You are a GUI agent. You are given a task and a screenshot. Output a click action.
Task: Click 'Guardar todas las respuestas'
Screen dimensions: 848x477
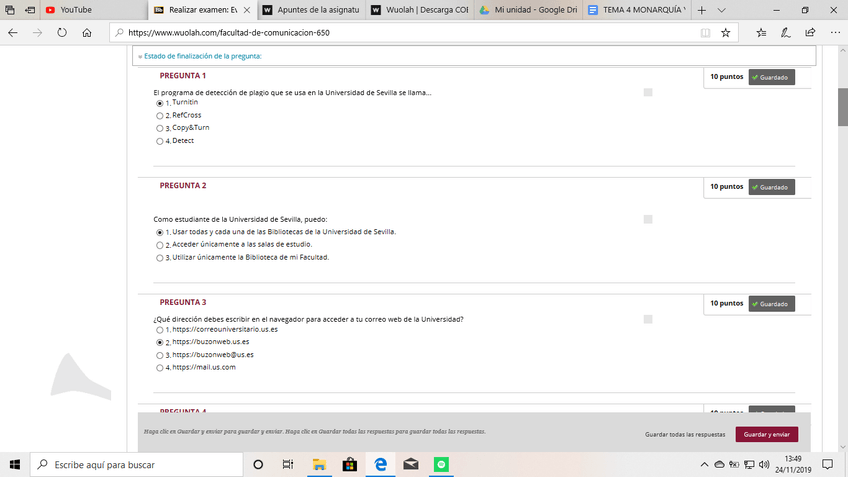point(685,435)
